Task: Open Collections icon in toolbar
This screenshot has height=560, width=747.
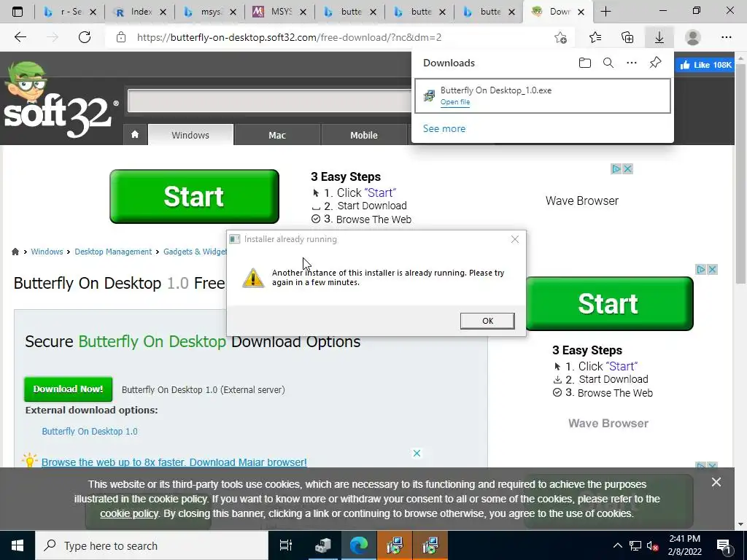Action: pos(627,37)
